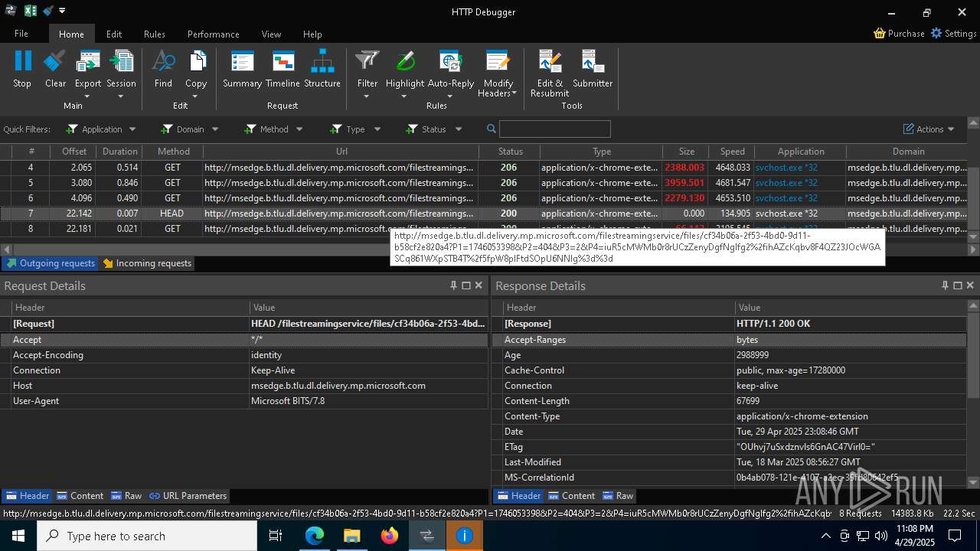Clear the captured requests list

coord(55,69)
